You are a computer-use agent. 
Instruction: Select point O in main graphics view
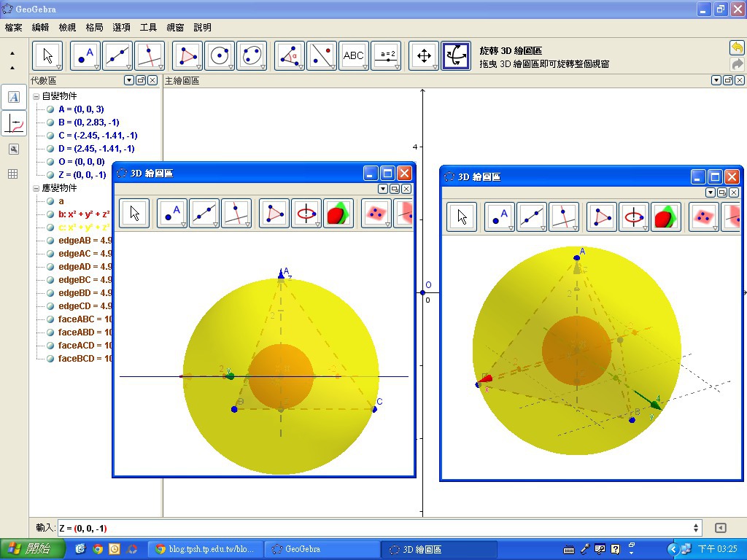(x=422, y=292)
